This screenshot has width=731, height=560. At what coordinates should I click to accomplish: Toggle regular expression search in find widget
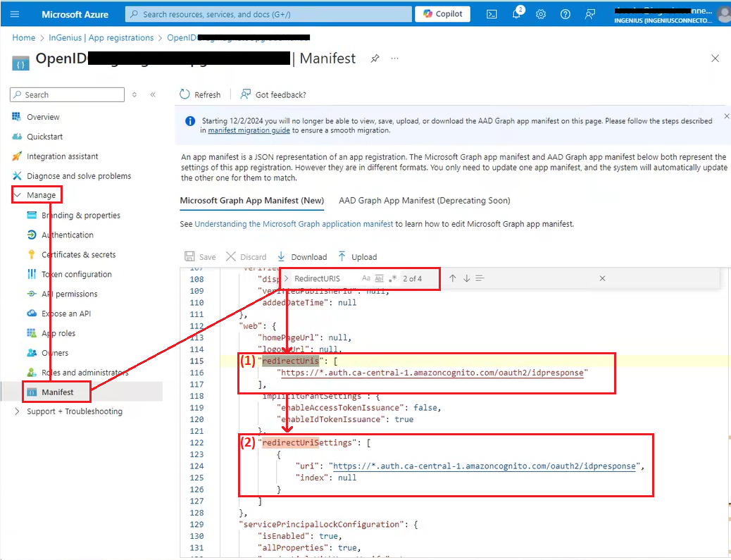(393, 278)
